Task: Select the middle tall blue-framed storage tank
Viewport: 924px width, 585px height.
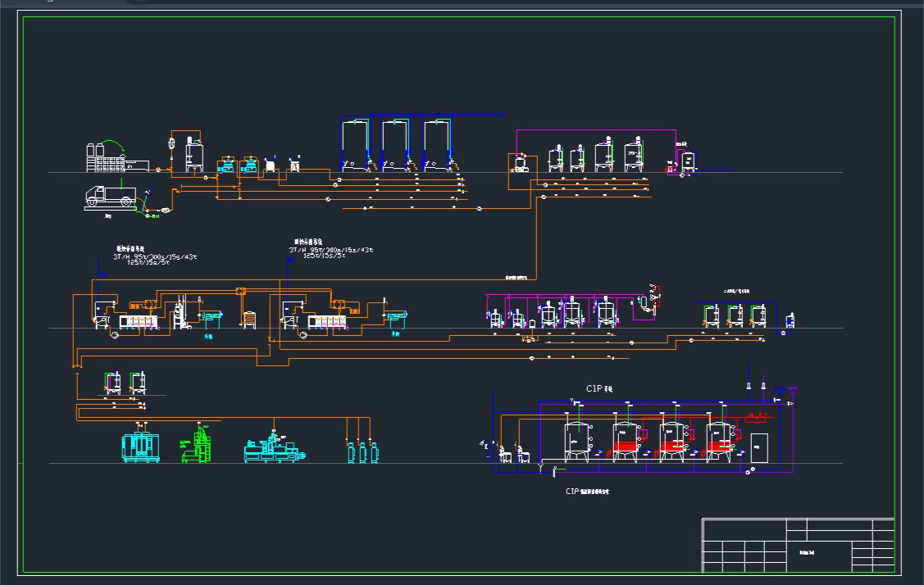Action: pos(398,145)
